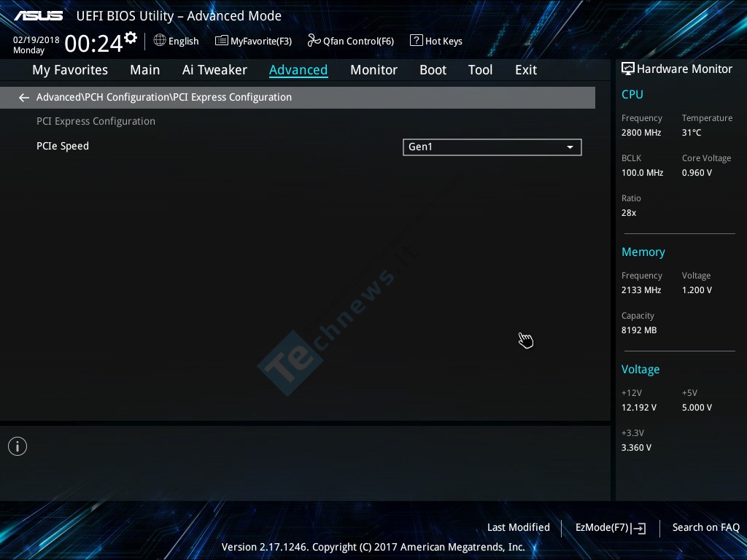Click the +5V value 5.000 V
Image resolution: width=747 pixels, height=560 pixels.
coord(697,408)
